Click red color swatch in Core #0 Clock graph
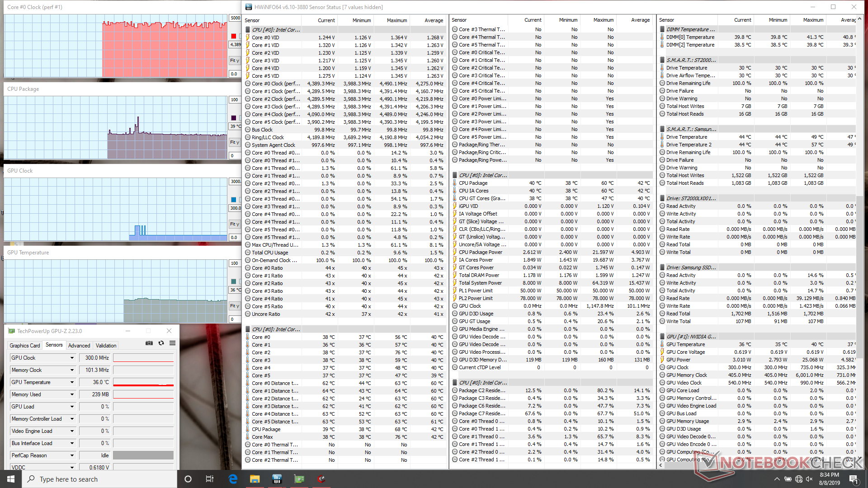Screen dimensions: 868x488 click(x=233, y=36)
